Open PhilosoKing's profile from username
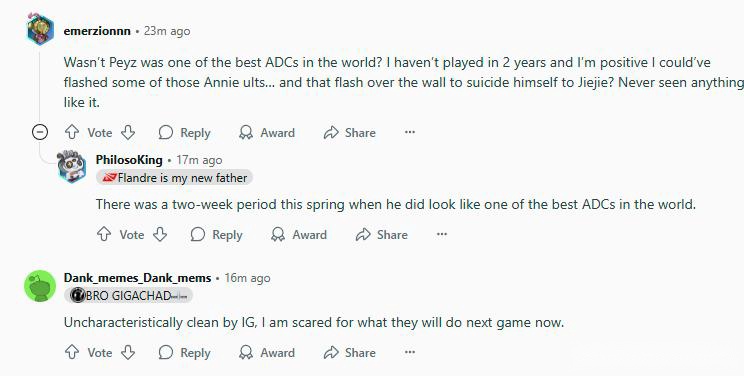This screenshot has height=376, width=744. click(129, 160)
